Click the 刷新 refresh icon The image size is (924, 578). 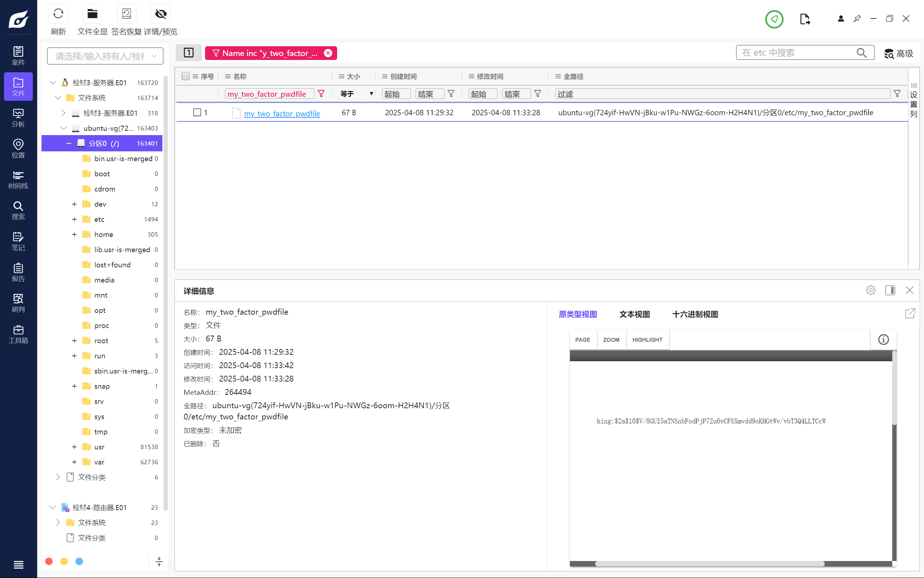point(58,14)
